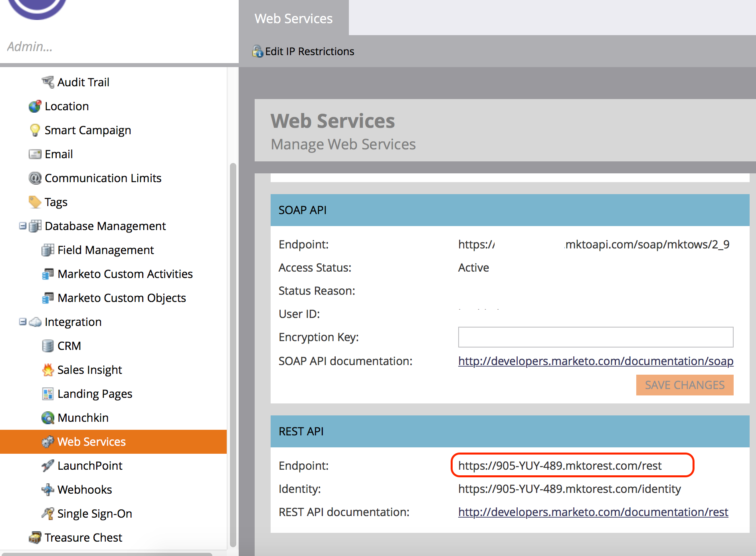Click the REST API section header
The height and width of the screenshot is (556, 756).
510,431
